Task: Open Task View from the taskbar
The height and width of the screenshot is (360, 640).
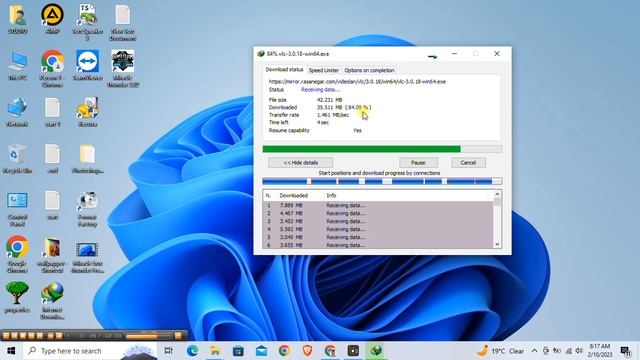Action: [x=168, y=350]
